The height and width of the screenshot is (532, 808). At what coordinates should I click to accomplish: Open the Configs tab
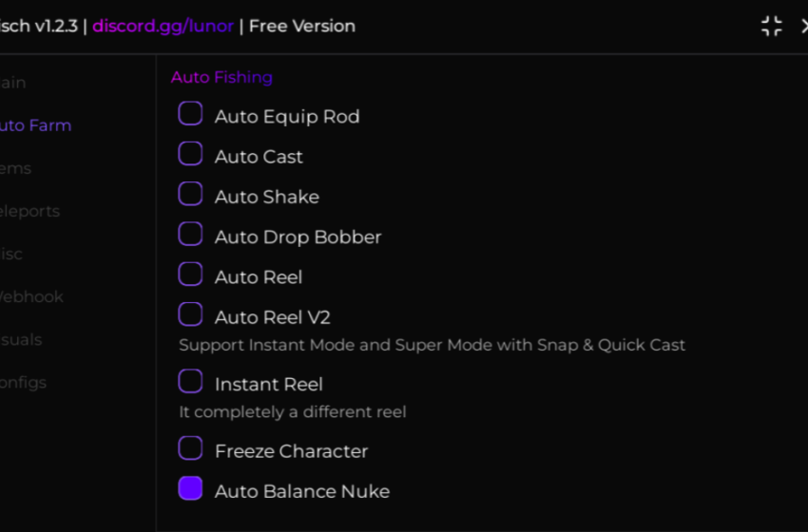pyautogui.click(x=23, y=383)
